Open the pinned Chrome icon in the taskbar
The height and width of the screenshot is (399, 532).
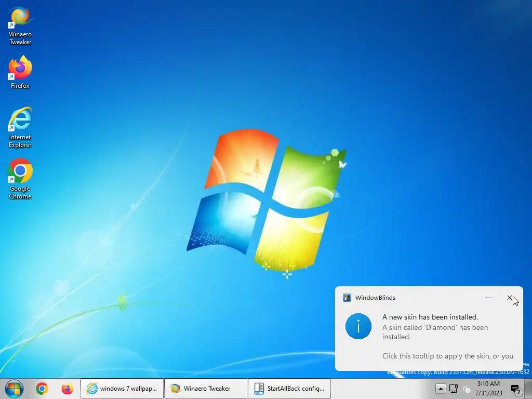pos(42,389)
